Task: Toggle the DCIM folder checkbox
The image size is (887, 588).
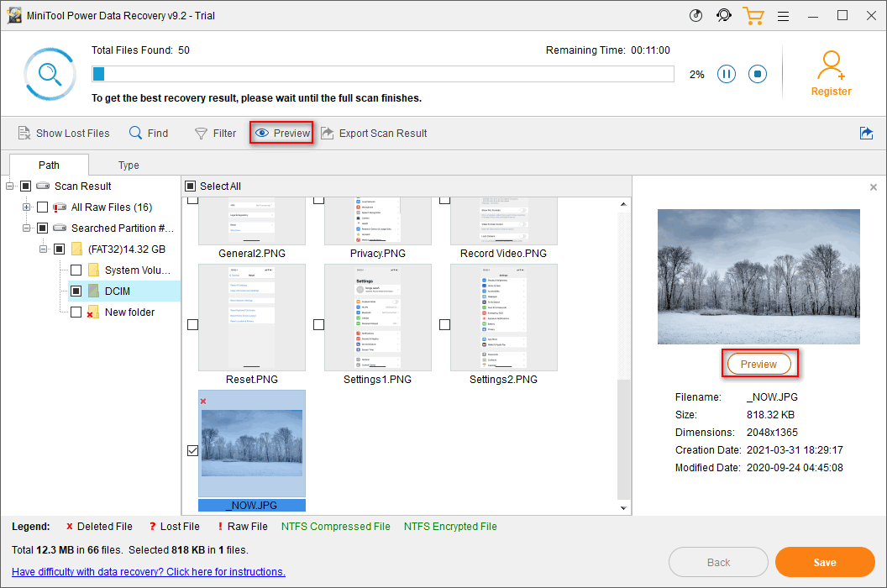Action: [76, 291]
